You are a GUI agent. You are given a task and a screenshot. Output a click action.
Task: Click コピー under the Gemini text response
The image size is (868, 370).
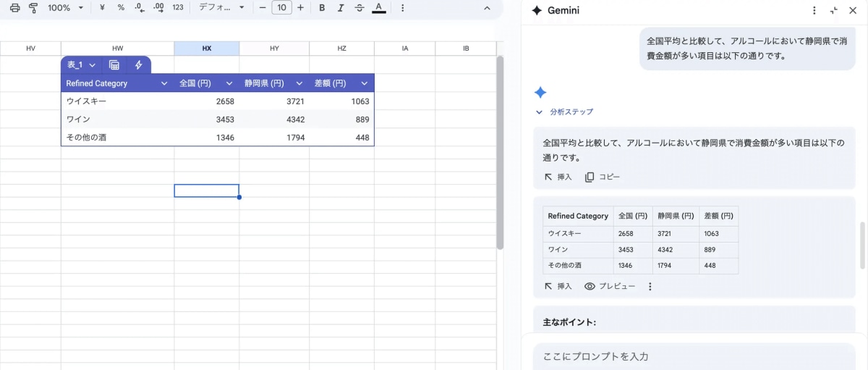tap(603, 177)
